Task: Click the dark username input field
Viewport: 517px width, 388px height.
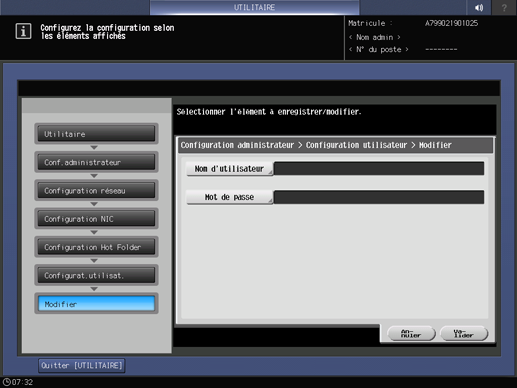Action: point(379,169)
